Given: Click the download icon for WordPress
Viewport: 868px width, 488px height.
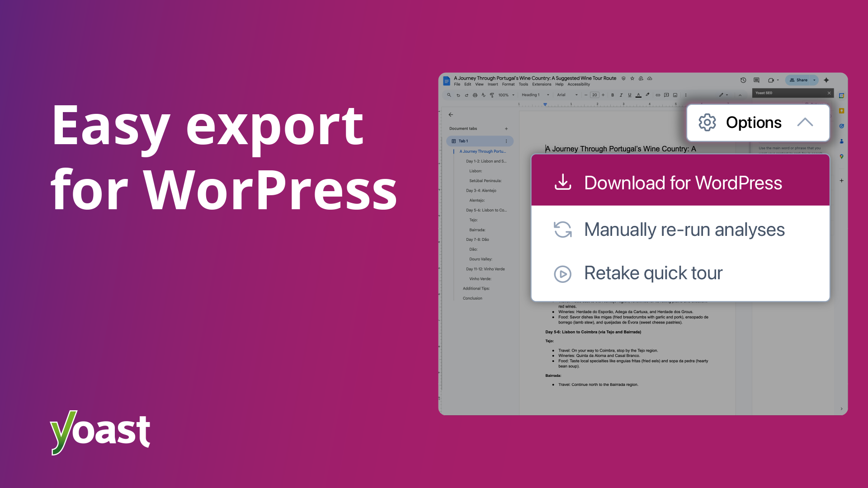Looking at the screenshot, I should coord(563,182).
